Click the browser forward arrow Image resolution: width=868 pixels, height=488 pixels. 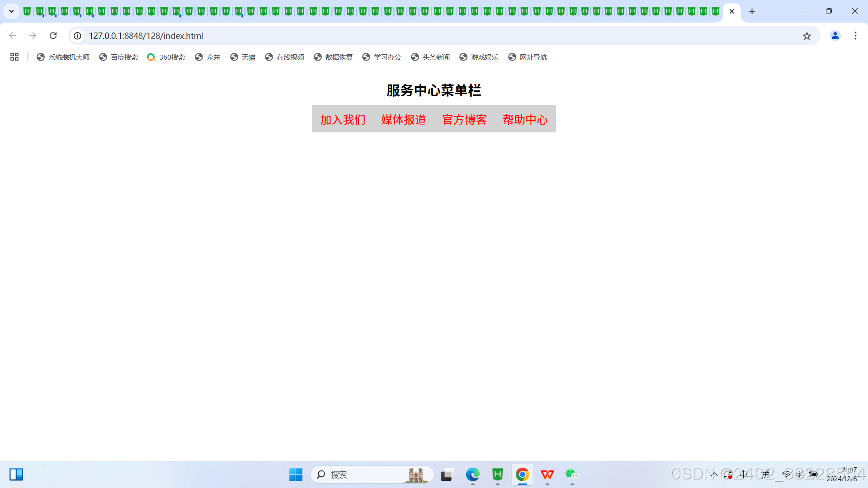pos(33,36)
